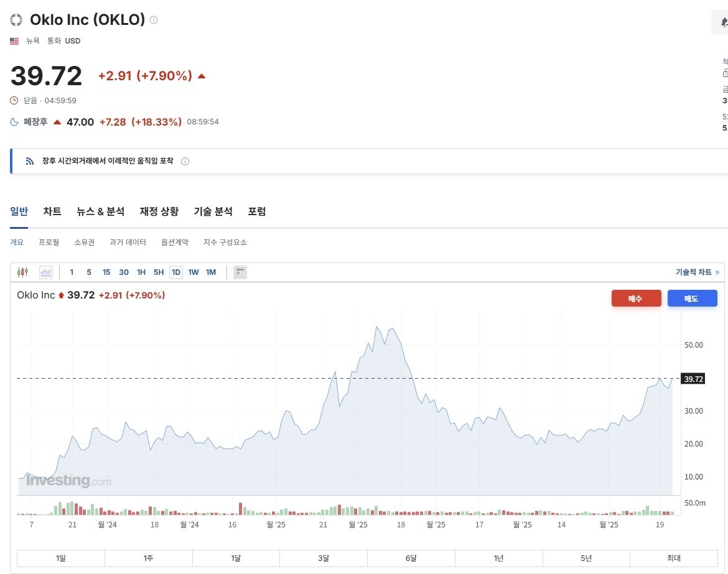Click the 통화 USD currency label

point(63,41)
